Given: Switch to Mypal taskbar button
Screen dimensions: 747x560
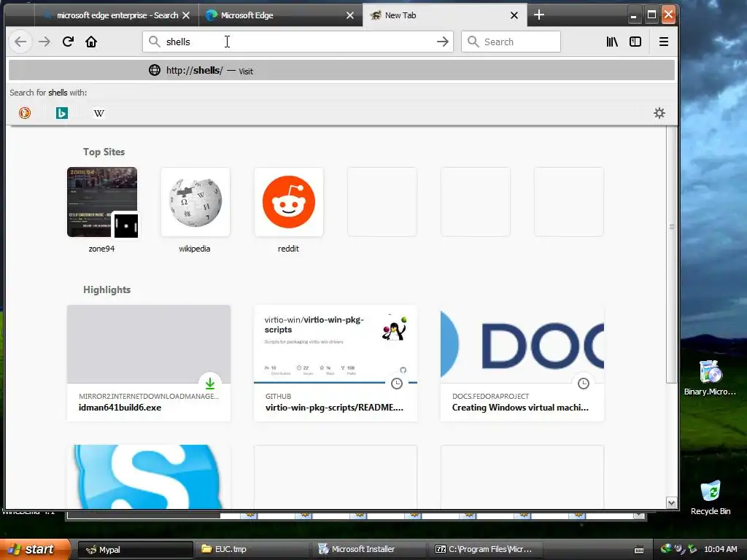Looking at the screenshot, I should [136, 550].
